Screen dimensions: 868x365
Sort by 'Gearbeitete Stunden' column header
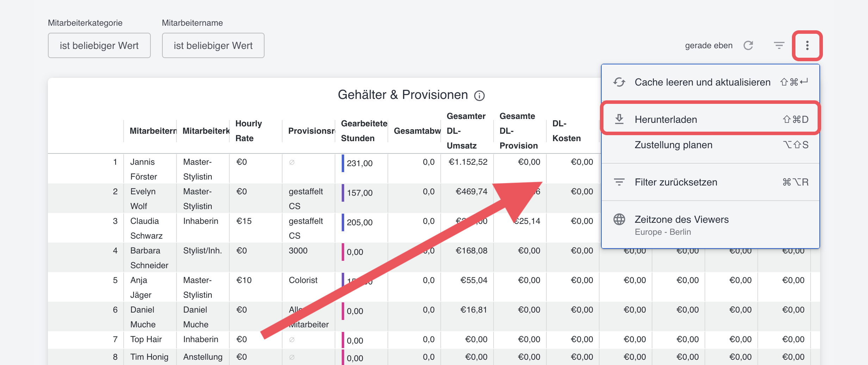[x=361, y=131]
